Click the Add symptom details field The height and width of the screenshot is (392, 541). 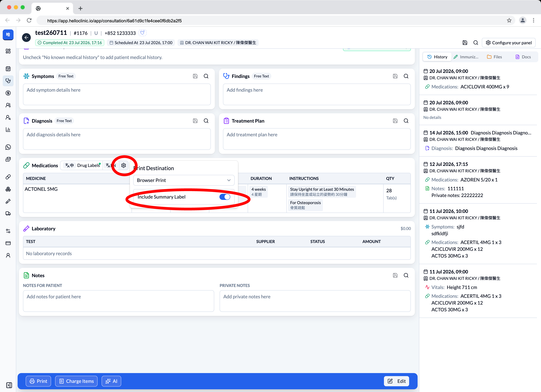pyautogui.click(x=117, y=94)
